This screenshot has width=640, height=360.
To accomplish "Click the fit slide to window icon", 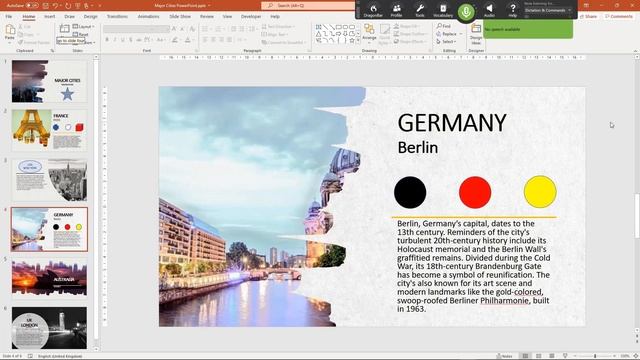I will coord(636,356).
